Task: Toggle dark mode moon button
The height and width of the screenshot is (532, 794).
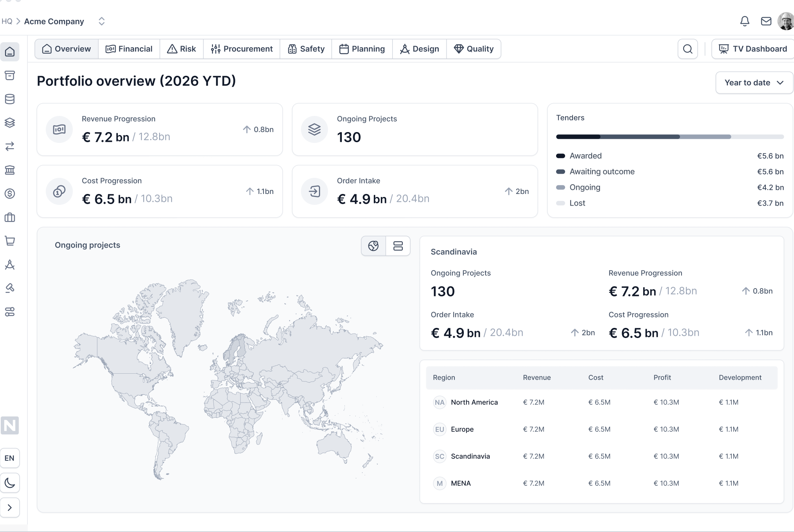Action: [10, 483]
